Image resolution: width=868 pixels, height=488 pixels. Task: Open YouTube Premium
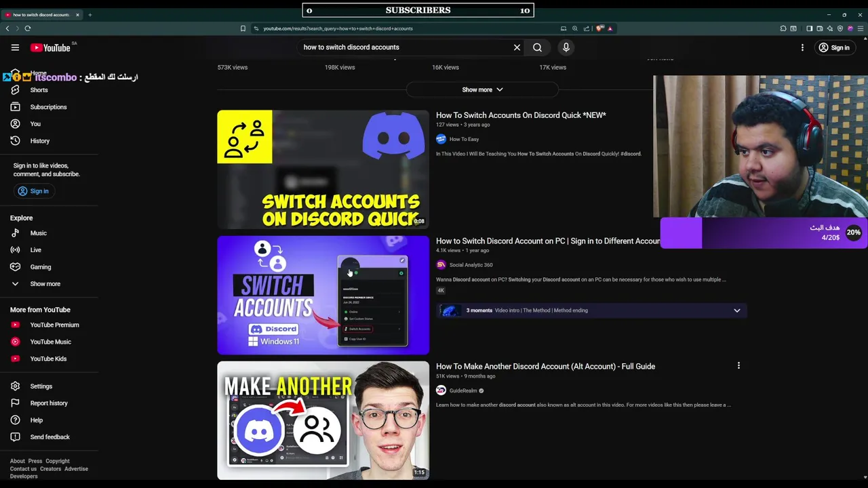[54, 325]
